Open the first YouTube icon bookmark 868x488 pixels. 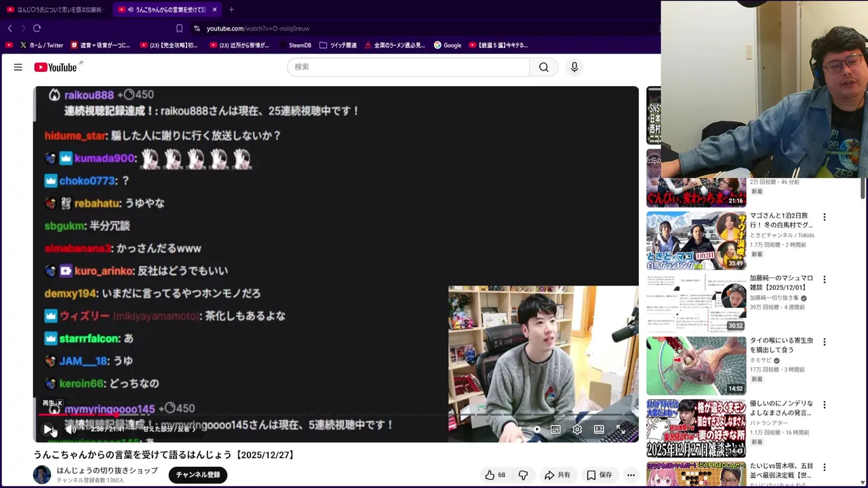click(9, 45)
